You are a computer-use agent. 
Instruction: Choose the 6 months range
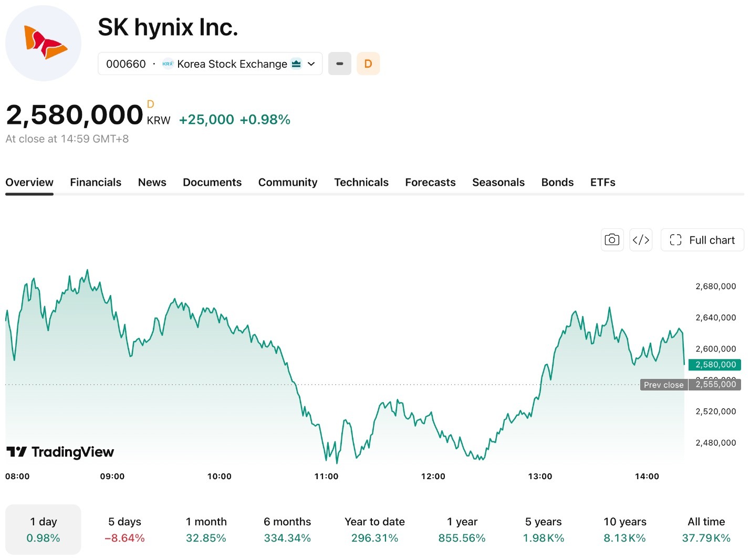pos(287,530)
